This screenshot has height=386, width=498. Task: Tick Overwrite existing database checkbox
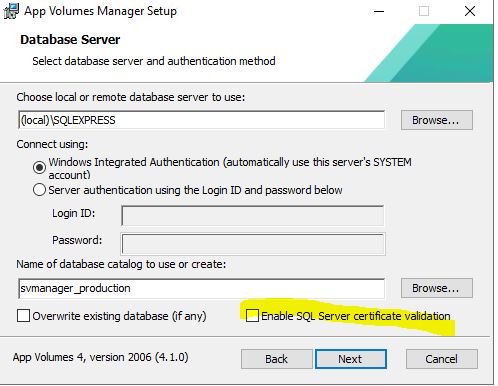[x=23, y=316]
